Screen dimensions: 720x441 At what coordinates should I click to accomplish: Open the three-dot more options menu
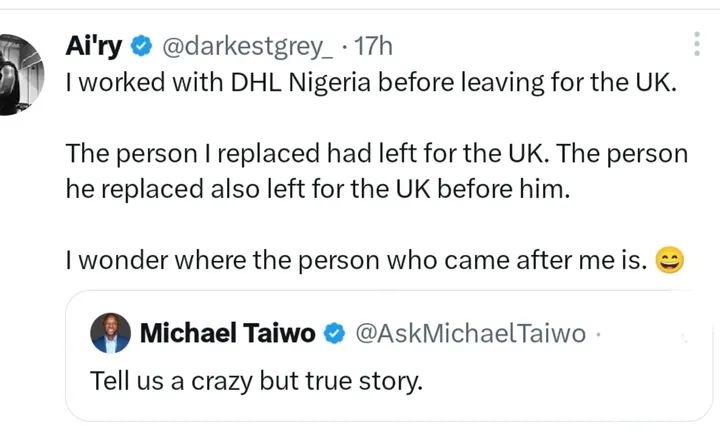coord(697,42)
